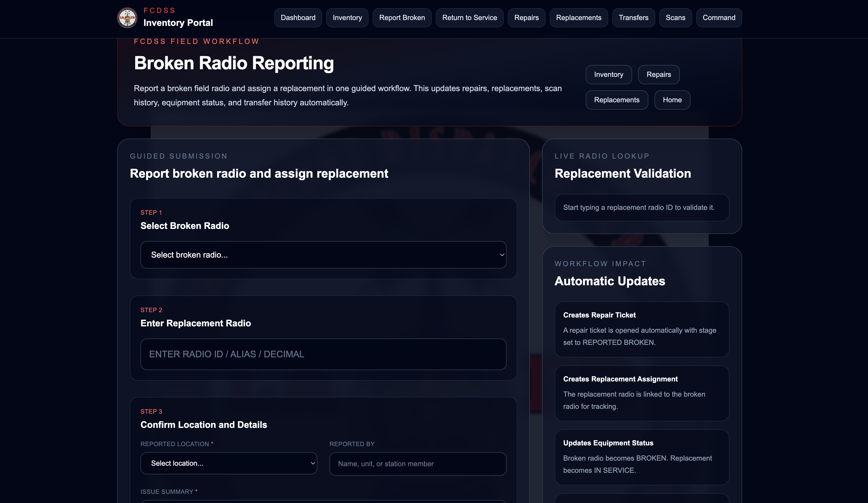
Task: Click the Replacements button in the header card
Action: point(616,100)
